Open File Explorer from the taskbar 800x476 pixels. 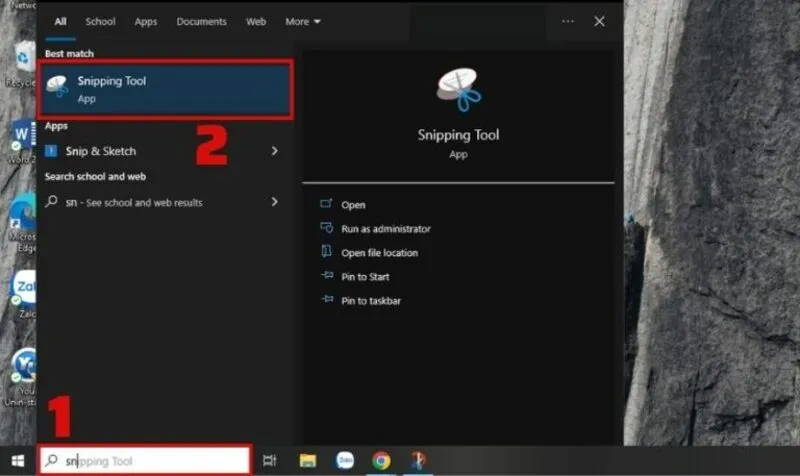coord(308,461)
